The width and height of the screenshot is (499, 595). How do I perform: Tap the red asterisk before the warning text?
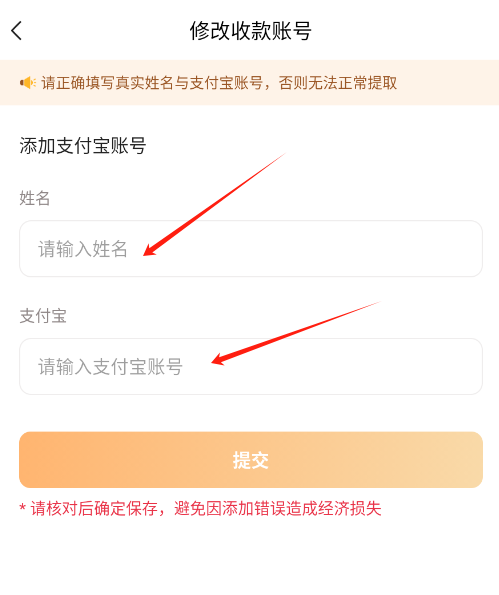[x=22, y=508]
